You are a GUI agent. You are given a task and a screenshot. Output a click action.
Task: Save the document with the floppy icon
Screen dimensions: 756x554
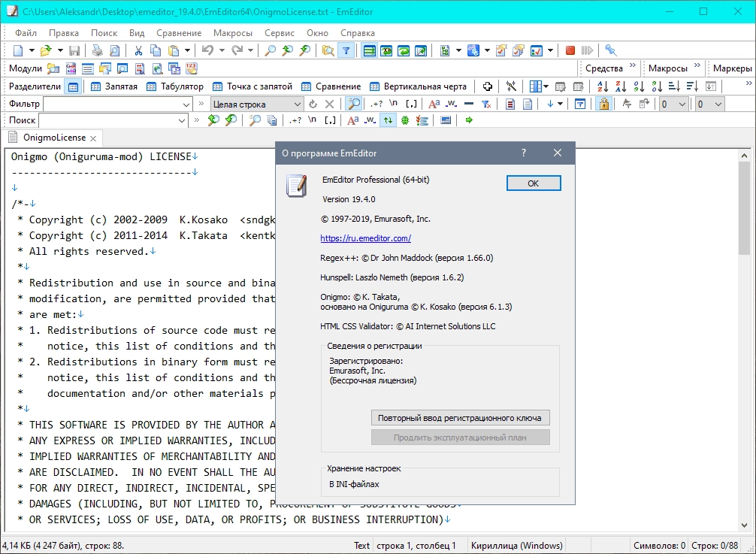74,50
